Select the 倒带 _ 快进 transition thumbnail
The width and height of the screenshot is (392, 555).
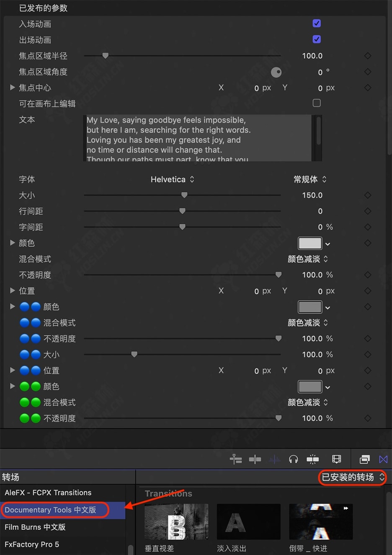coord(321,522)
